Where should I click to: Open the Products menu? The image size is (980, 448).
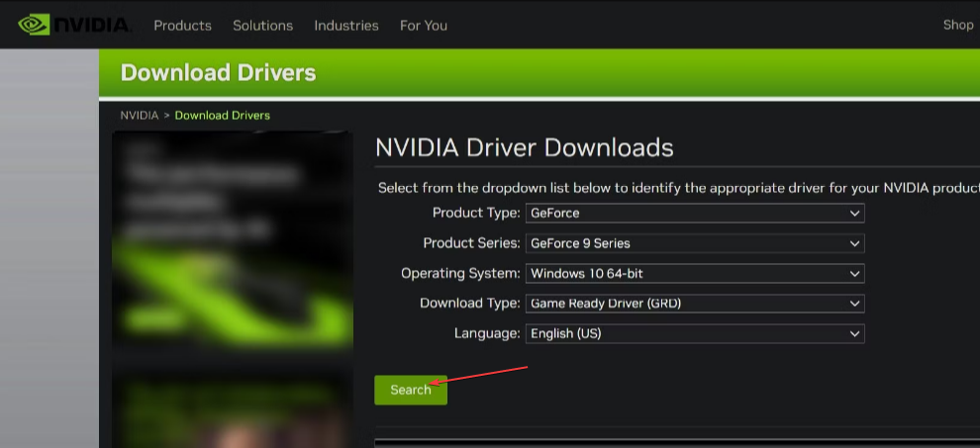(182, 26)
